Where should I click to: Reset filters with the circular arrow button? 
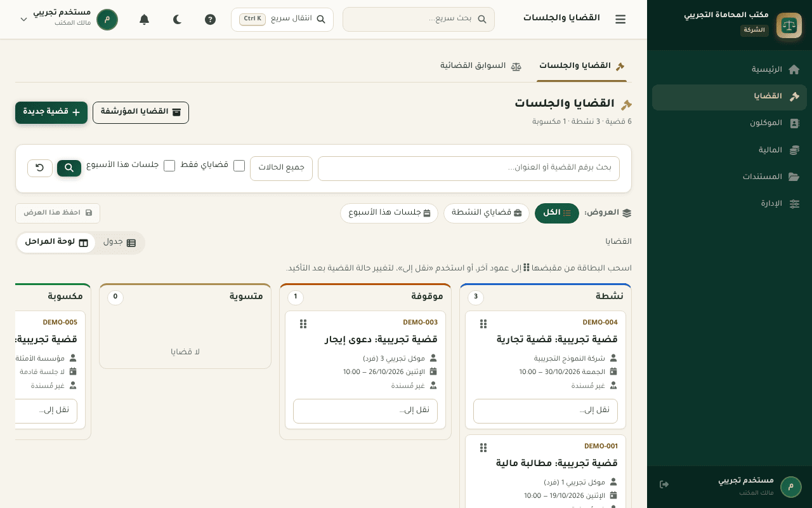tap(40, 168)
